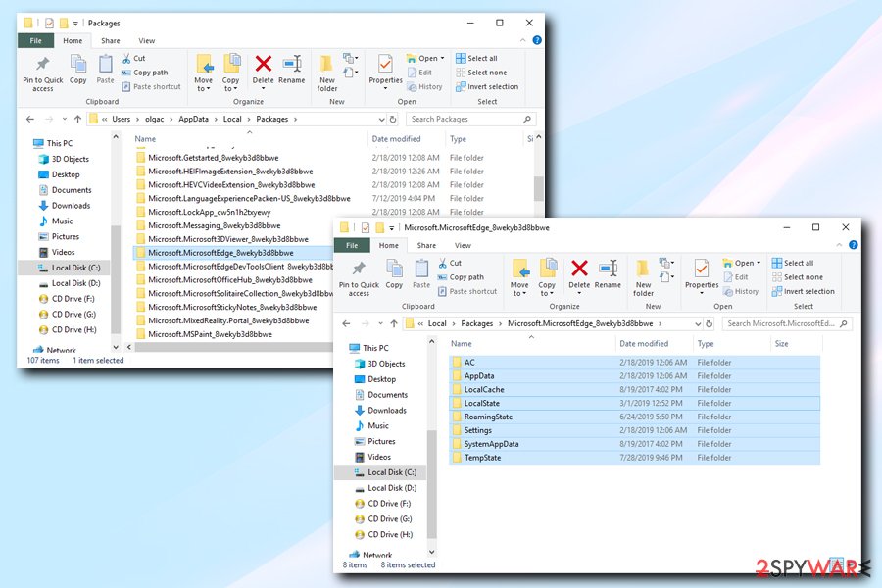Click Rename icon in Packages window ribbon
This screenshot has width=882, height=588.
click(292, 64)
